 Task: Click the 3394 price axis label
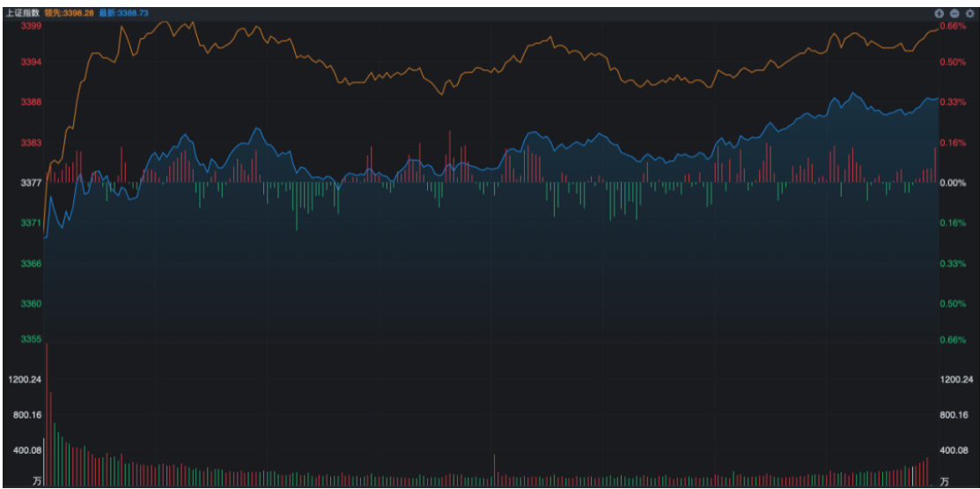click(31, 63)
